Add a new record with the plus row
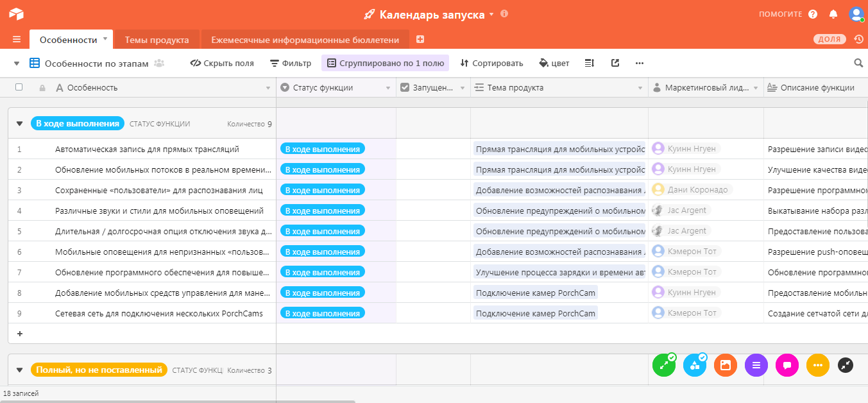 pyautogui.click(x=20, y=333)
